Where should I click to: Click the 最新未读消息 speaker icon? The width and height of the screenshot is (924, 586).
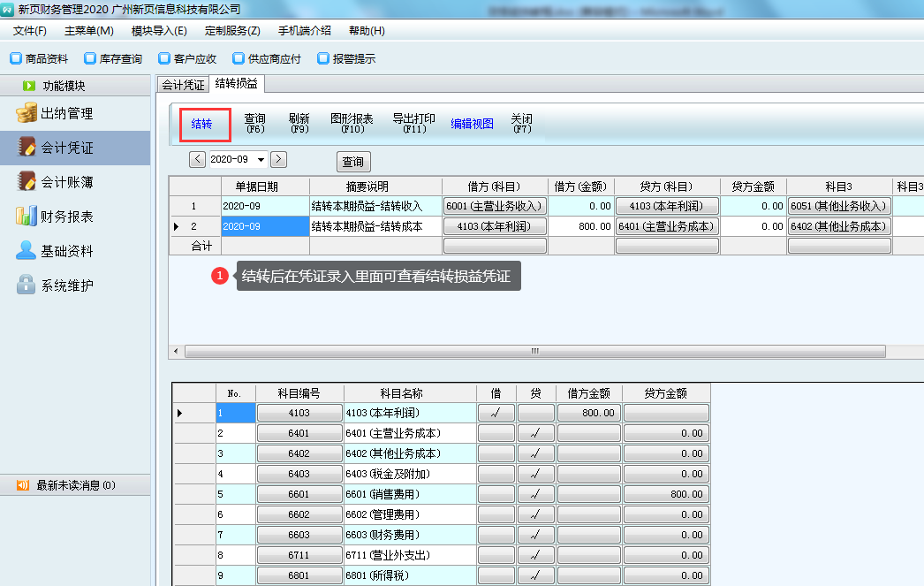[x=23, y=485]
